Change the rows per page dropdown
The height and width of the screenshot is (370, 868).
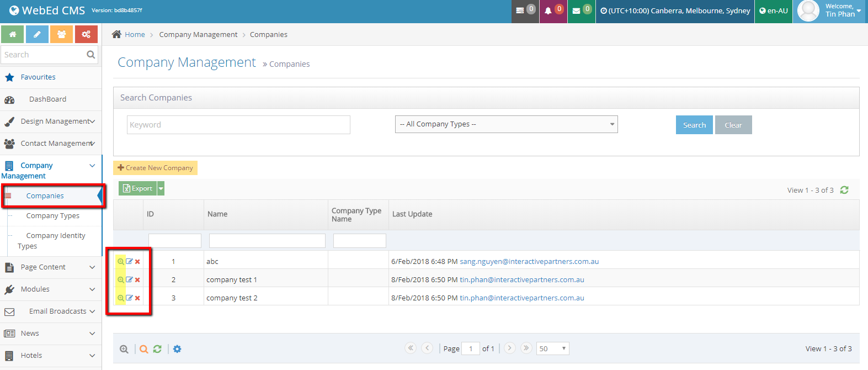[552, 348]
